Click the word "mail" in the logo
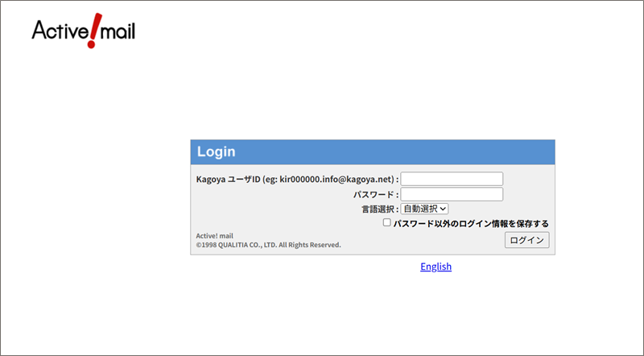 pos(118,31)
